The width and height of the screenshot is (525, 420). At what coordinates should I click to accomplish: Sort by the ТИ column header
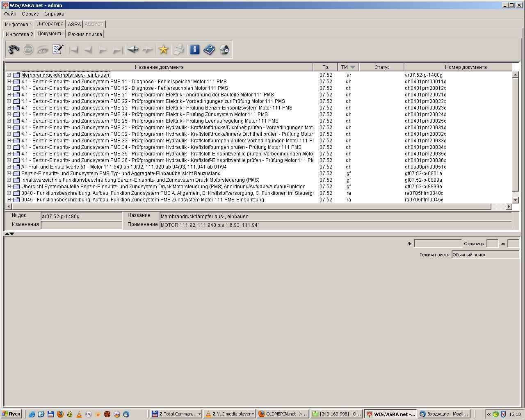point(348,67)
